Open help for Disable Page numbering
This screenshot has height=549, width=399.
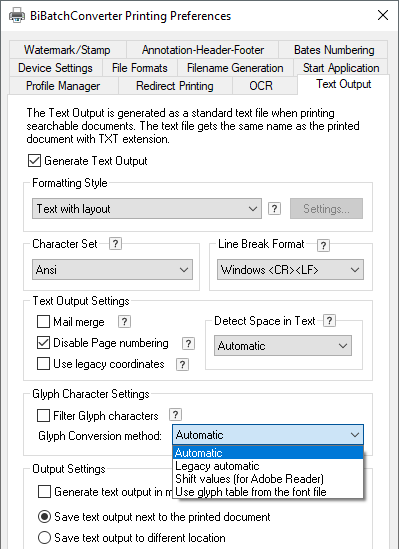[x=188, y=343]
